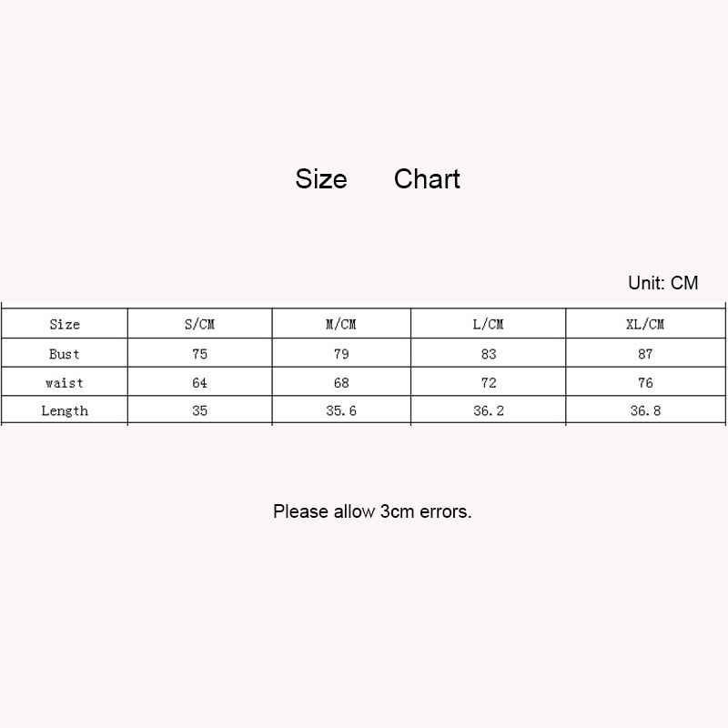The height and width of the screenshot is (728, 728).
Task: Click Length value 35.6 for size M
Action: [340, 411]
